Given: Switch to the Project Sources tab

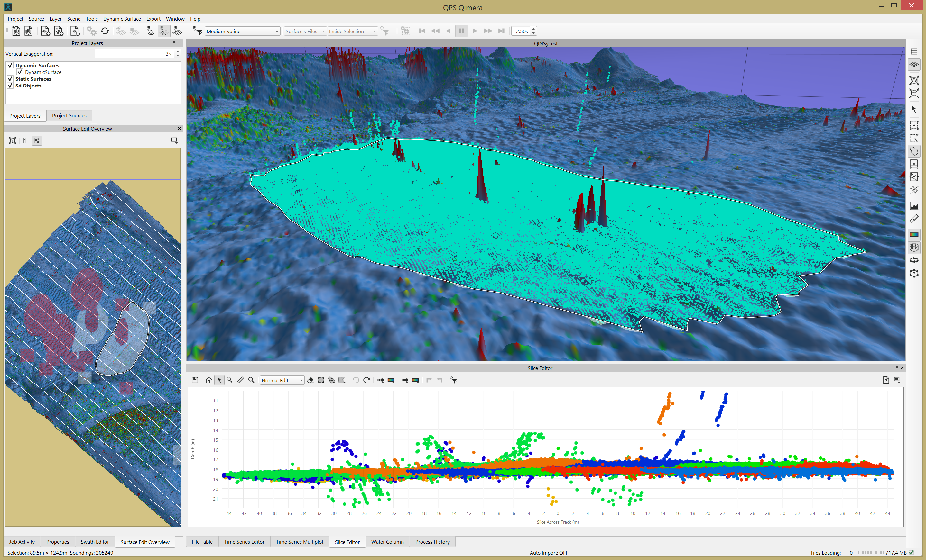Looking at the screenshot, I should [x=69, y=116].
